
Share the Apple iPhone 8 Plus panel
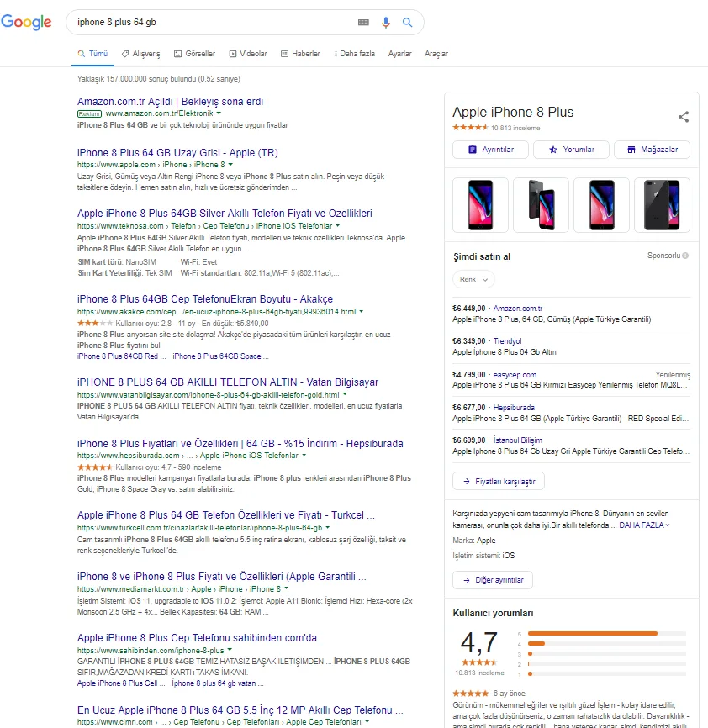(684, 117)
